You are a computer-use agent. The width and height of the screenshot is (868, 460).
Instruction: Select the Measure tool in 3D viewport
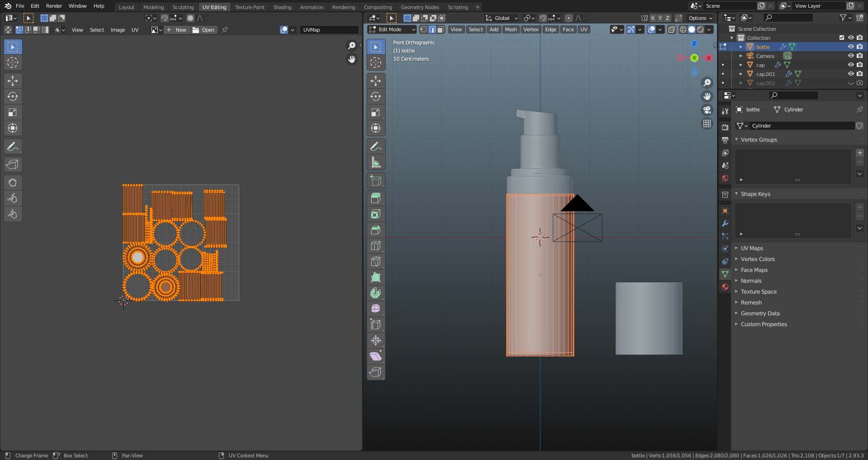coord(376,162)
